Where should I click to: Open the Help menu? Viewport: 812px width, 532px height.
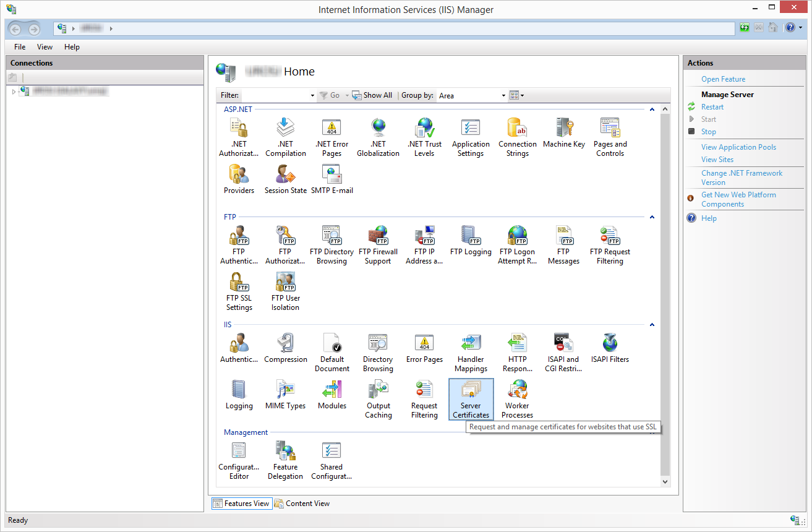click(x=72, y=47)
